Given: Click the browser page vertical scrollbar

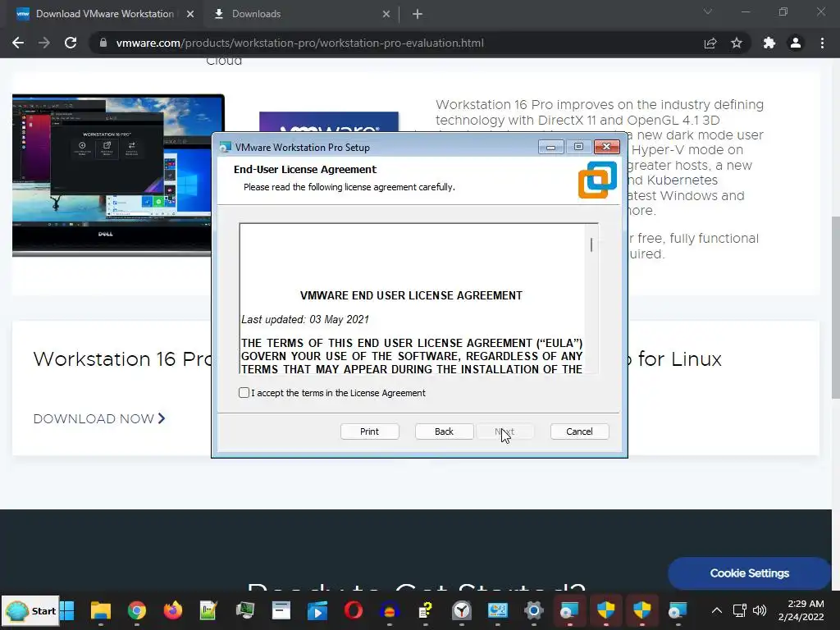Looking at the screenshot, I should pyautogui.click(x=835, y=307).
